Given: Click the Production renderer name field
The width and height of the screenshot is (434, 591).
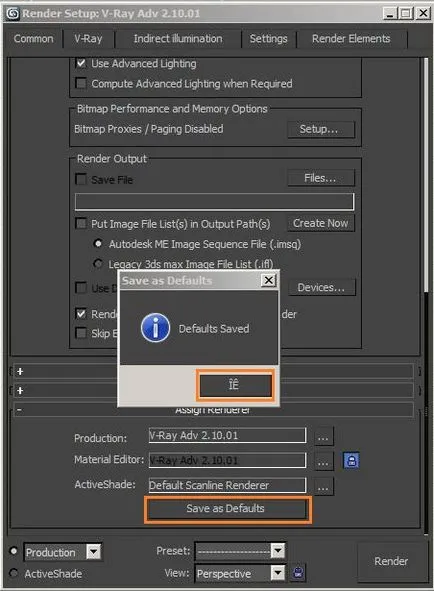Looking at the screenshot, I should pyautogui.click(x=227, y=436).
